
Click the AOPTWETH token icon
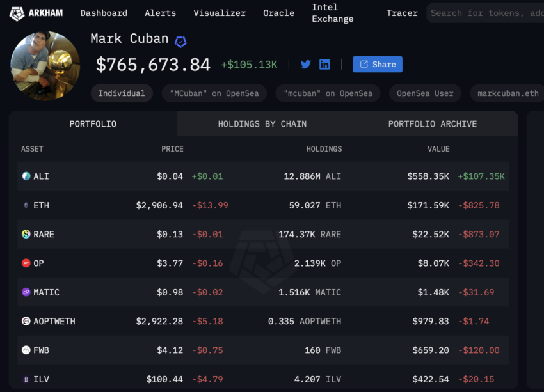[26, 321]
